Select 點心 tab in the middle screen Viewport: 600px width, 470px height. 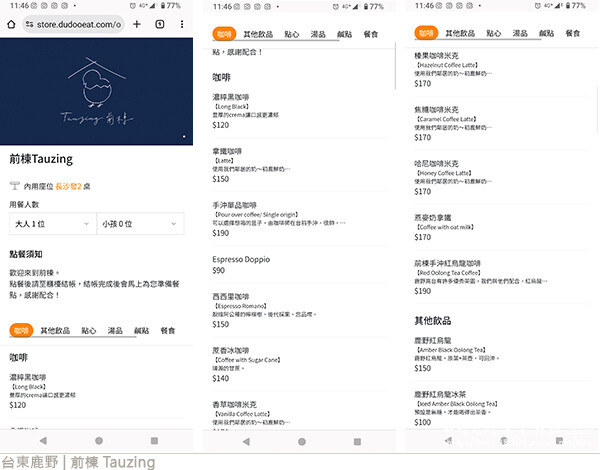click(292, 34)
